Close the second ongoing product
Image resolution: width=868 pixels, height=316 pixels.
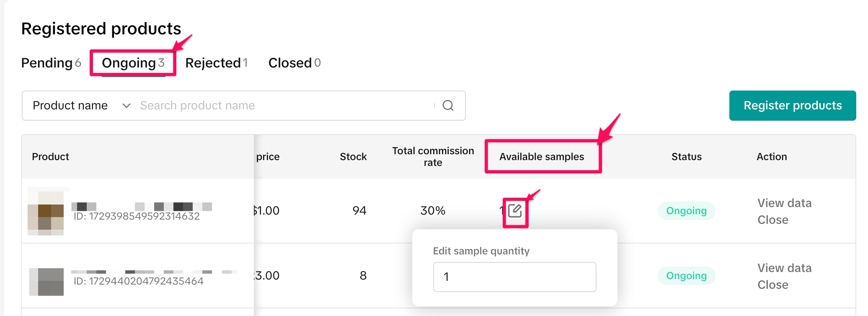coord(772,285)
